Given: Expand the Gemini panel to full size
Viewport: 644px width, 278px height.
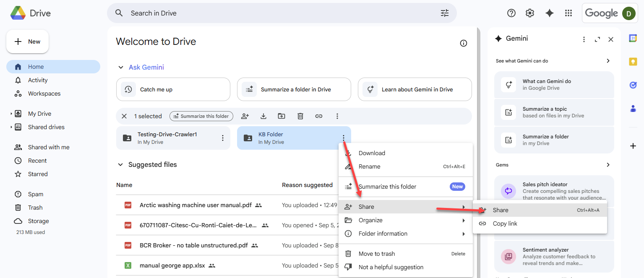Looking at the screenshot, I should coord(597,39).
